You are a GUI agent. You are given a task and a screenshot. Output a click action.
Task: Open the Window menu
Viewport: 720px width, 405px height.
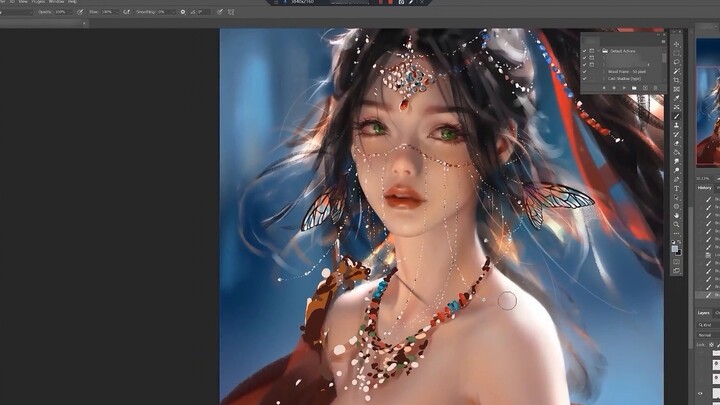(56, 2)
